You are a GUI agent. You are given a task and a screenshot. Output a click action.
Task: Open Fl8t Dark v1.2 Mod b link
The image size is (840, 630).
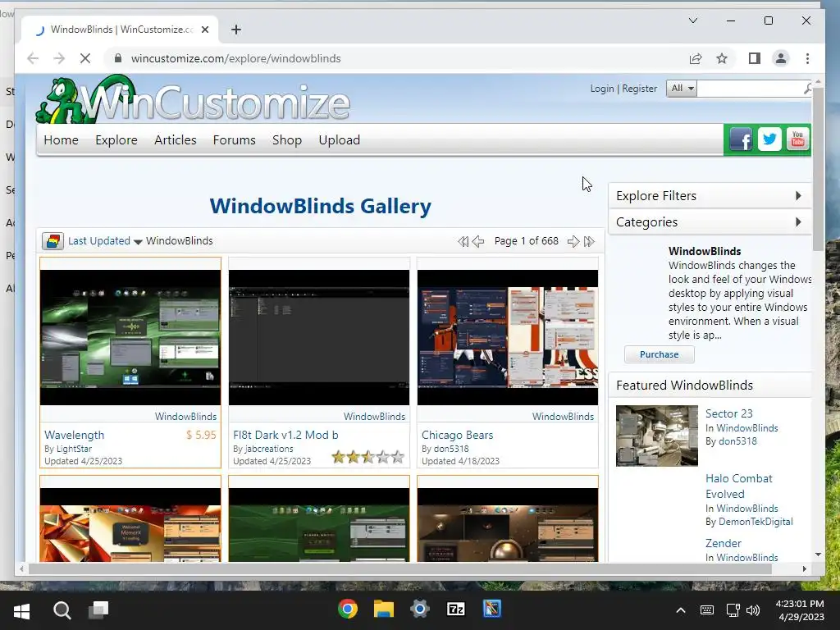(x=285, y=435)
